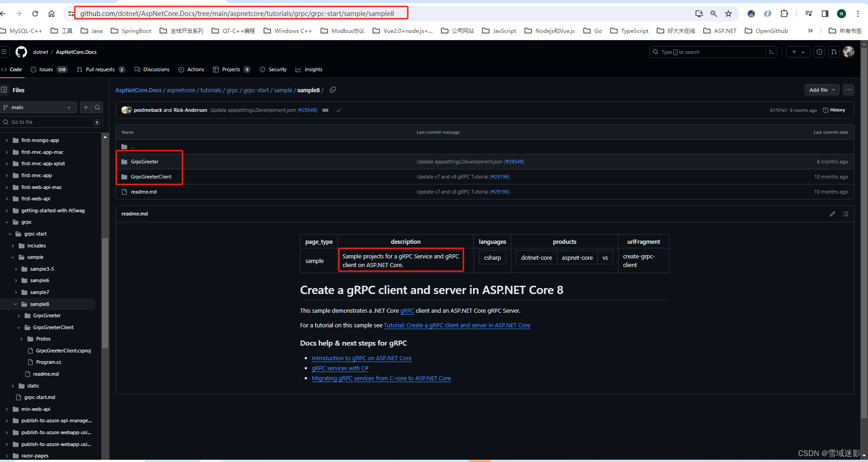
Task: Open the Tutorial: Create a gRPC client link
Action: [457, 325]
